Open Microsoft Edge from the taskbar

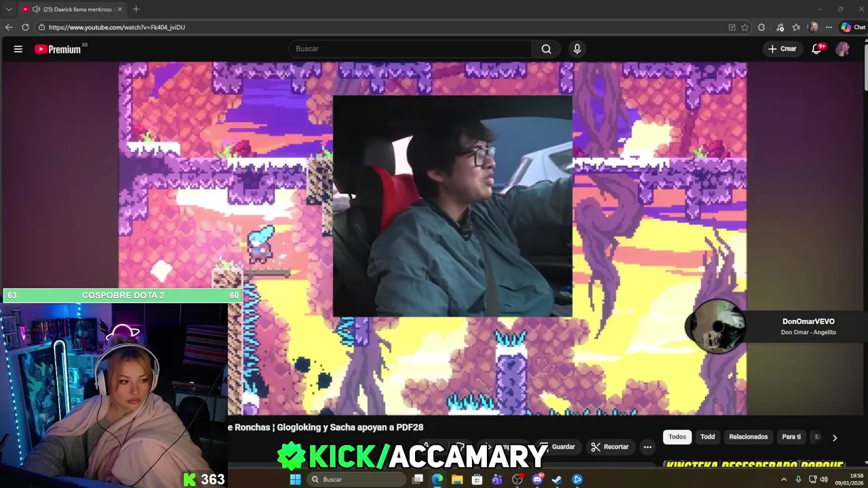click(437, 479)
